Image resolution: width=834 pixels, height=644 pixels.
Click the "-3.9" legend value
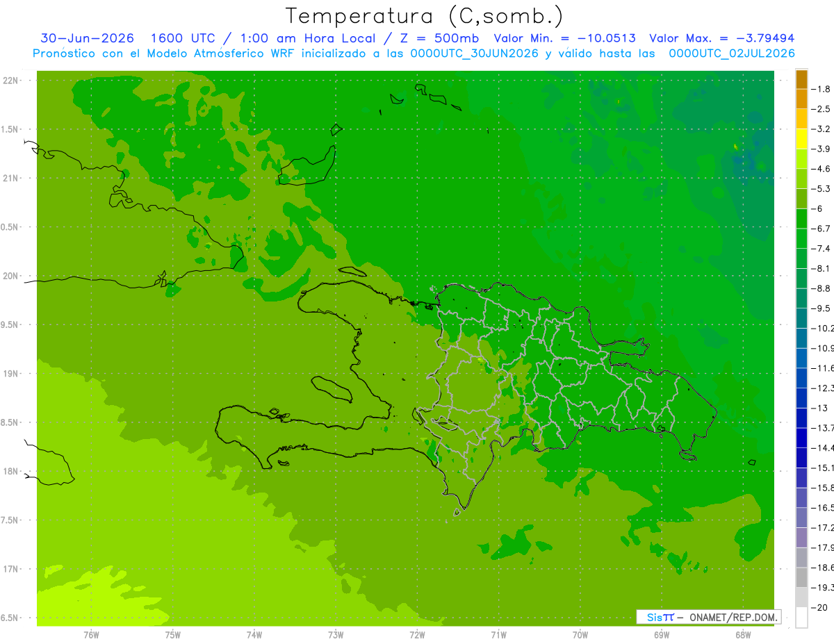click(821, 149)
